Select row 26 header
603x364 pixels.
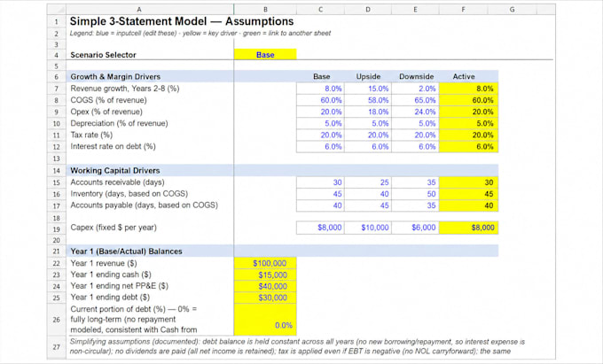pos(57,320)
